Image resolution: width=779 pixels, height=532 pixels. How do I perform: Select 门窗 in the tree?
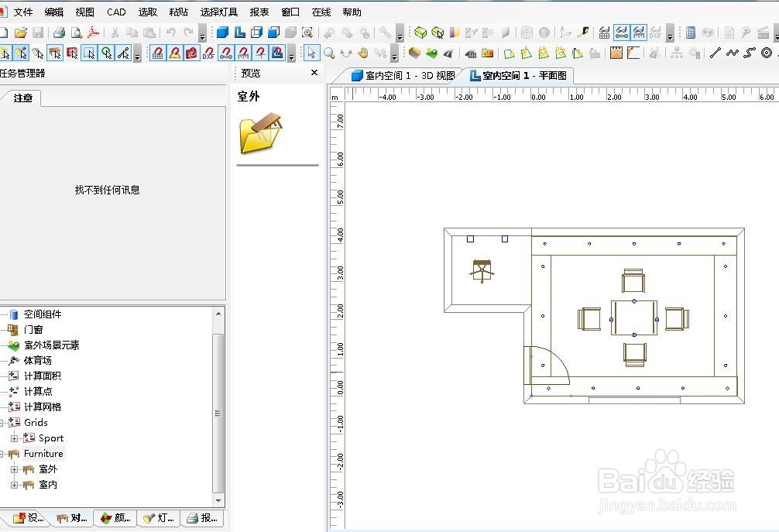pos(33,330)
